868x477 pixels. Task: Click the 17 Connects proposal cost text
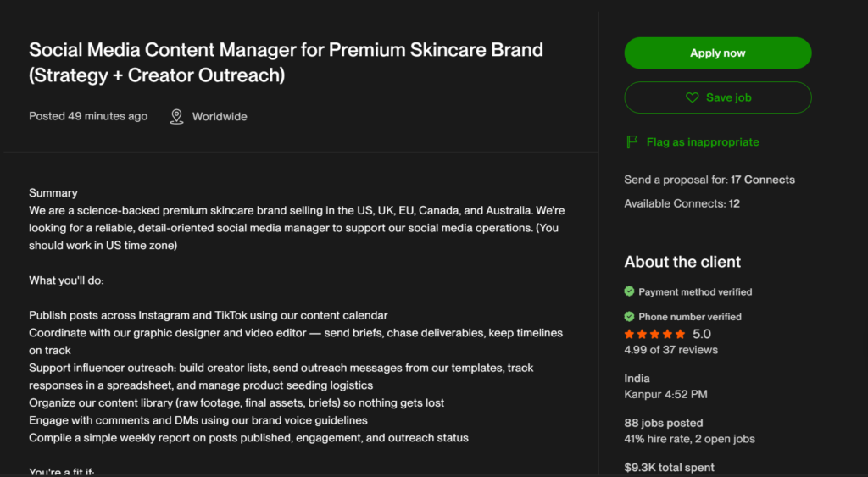tap(763, 180)
